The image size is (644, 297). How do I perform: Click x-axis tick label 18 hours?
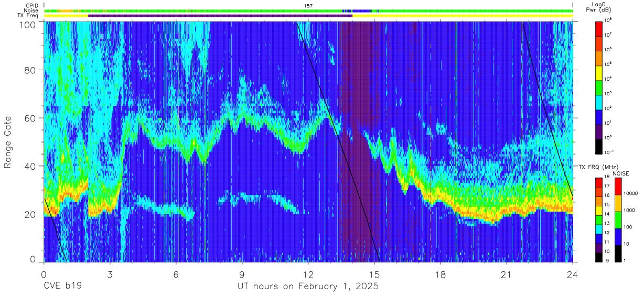click(441, 274)
